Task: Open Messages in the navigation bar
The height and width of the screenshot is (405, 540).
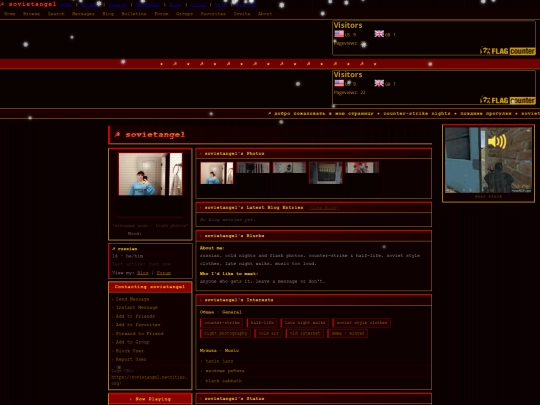Action: (x=83, y=14)
